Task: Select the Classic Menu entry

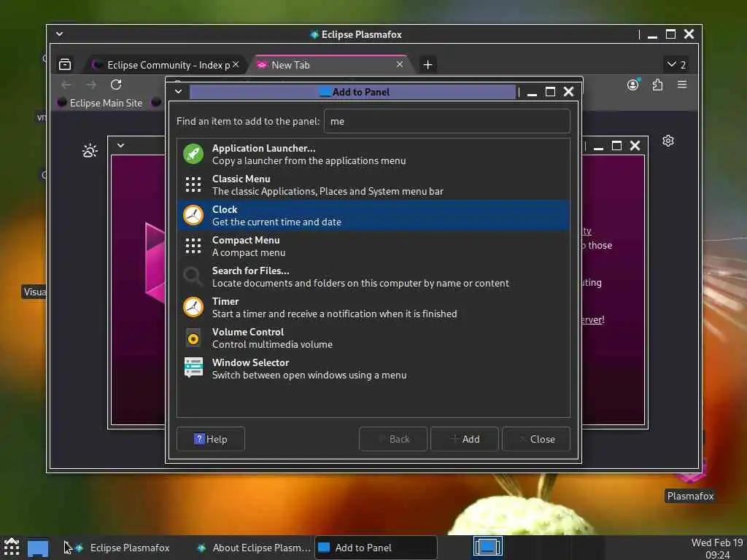Action: pyautogui.click(x=373, y=184)
